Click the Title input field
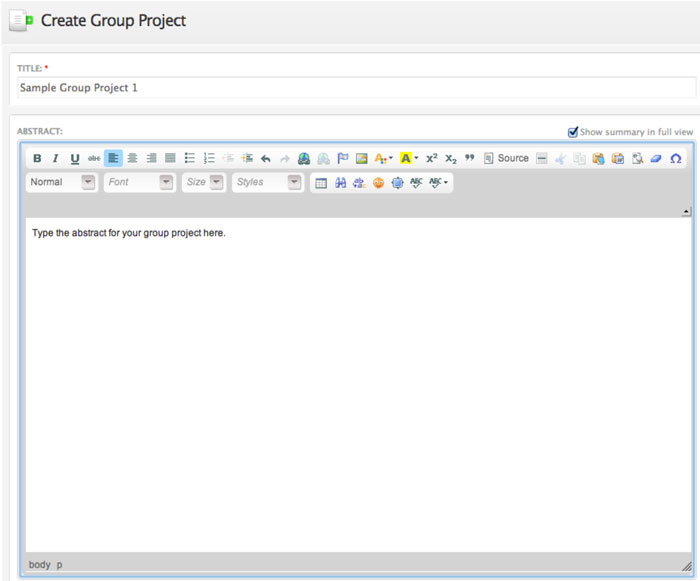 point(356,88)
